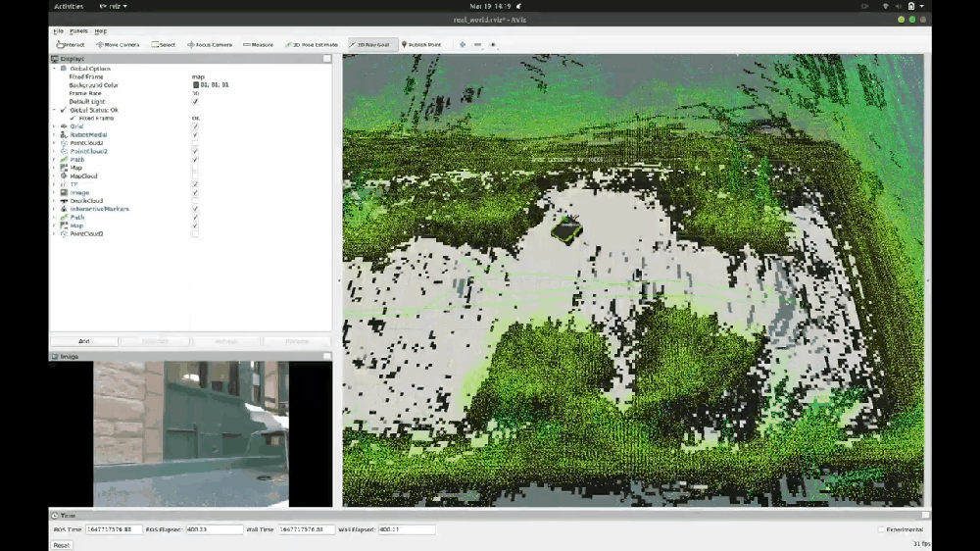The width and height of the screenshot is (980, 551).
Task: Activate the Publish Point tool
Action: coord(421,44)
